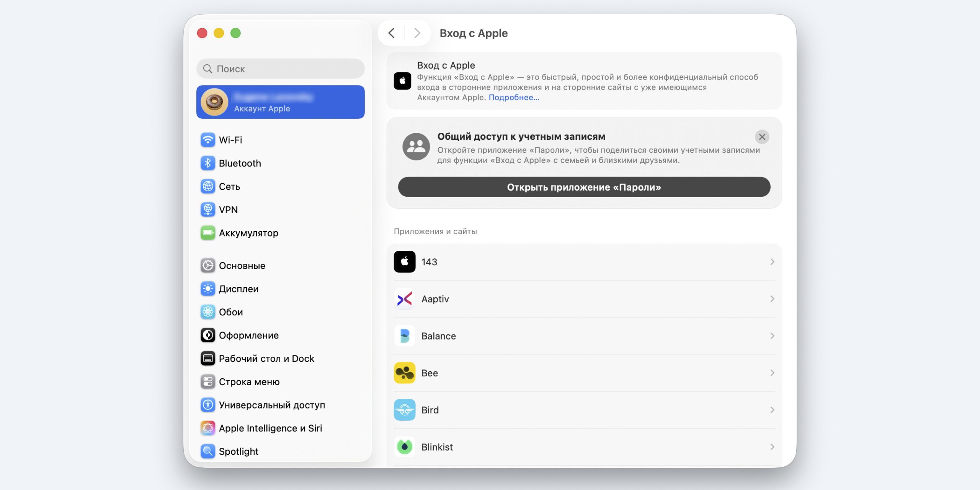This screenshot has width=980, height=490.
Task: Click the Дисплеи sun icon
Action: 208,289
